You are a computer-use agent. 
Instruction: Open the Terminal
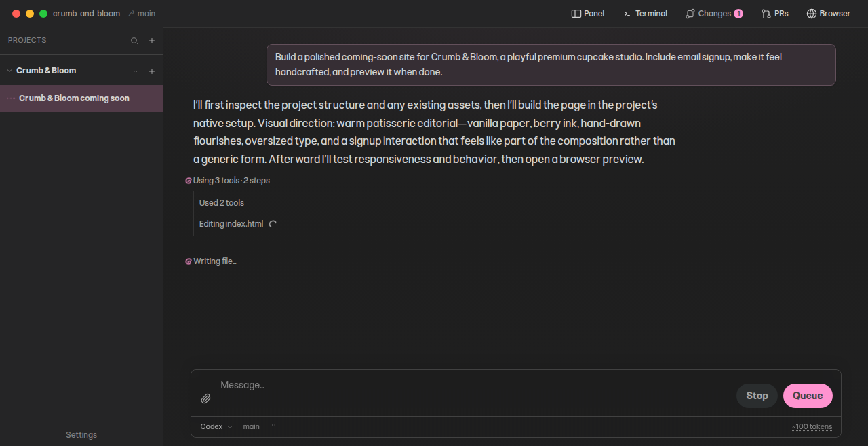tap(646, 14)
